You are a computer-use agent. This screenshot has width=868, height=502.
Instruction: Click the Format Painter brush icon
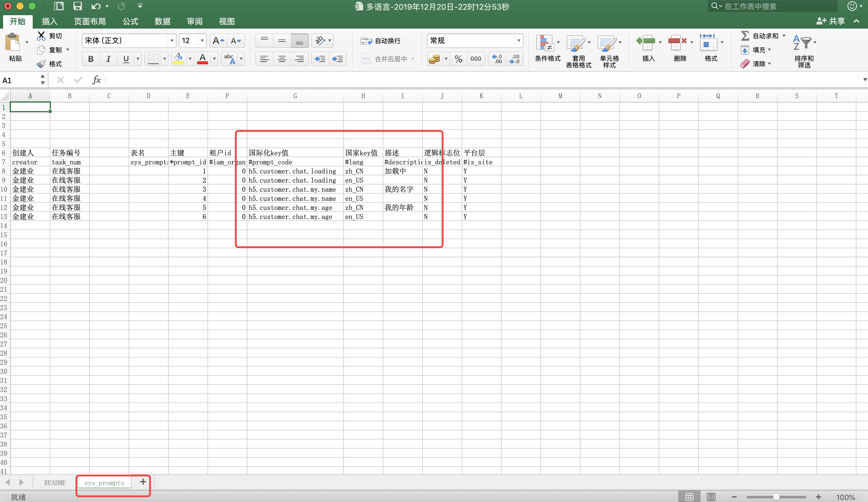click(41, 64)
